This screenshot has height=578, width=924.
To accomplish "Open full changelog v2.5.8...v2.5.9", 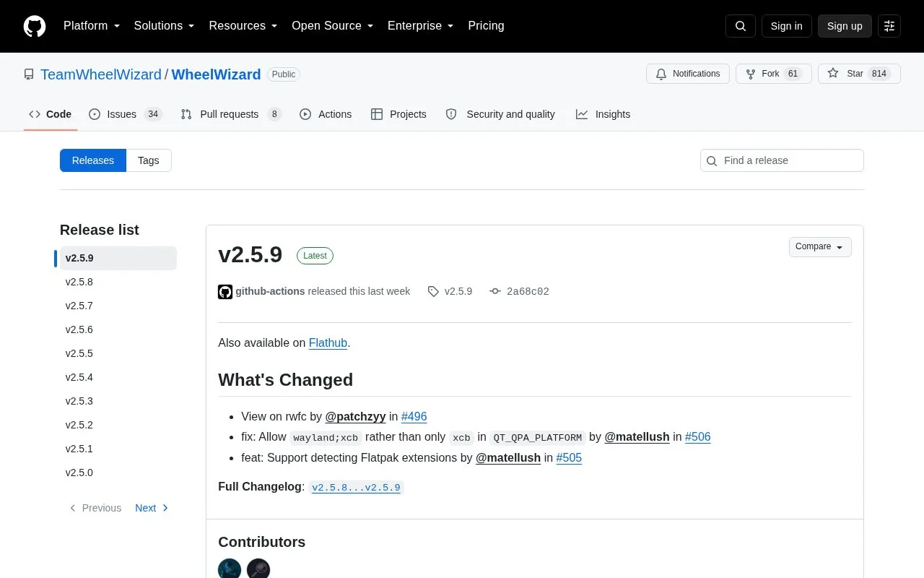I will pos(356,488).
